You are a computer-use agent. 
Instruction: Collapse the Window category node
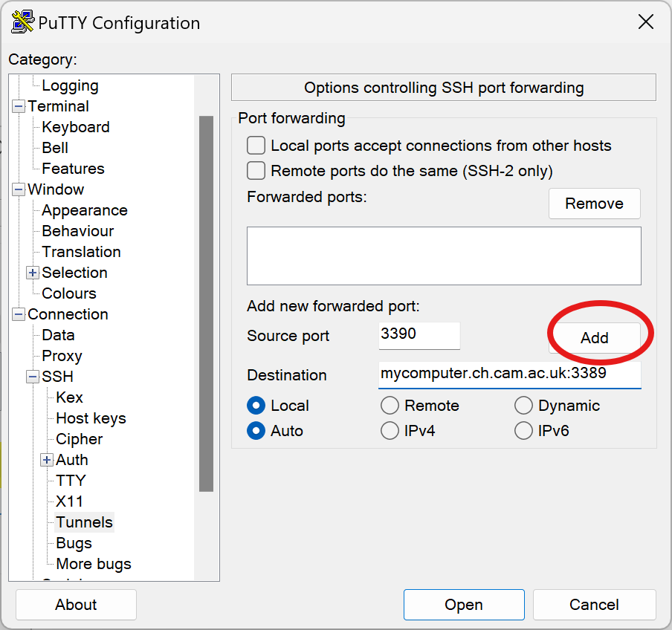(x=19, y=189)
